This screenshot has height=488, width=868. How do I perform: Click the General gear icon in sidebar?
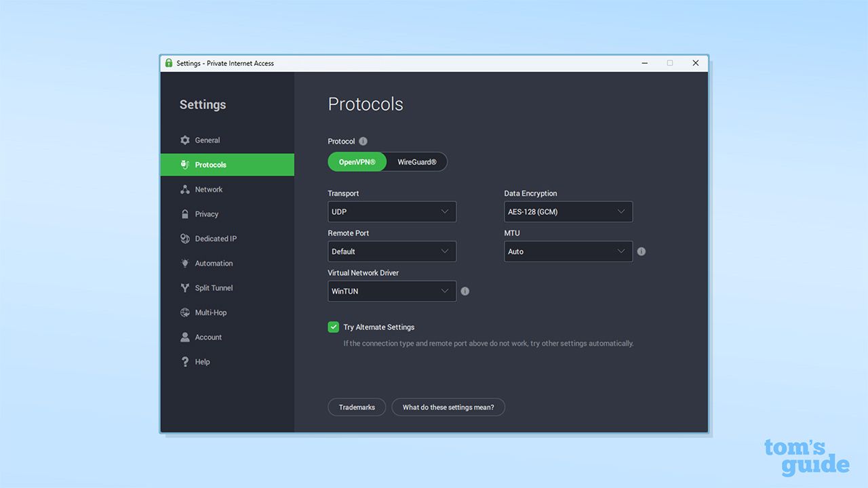[185, 140]
